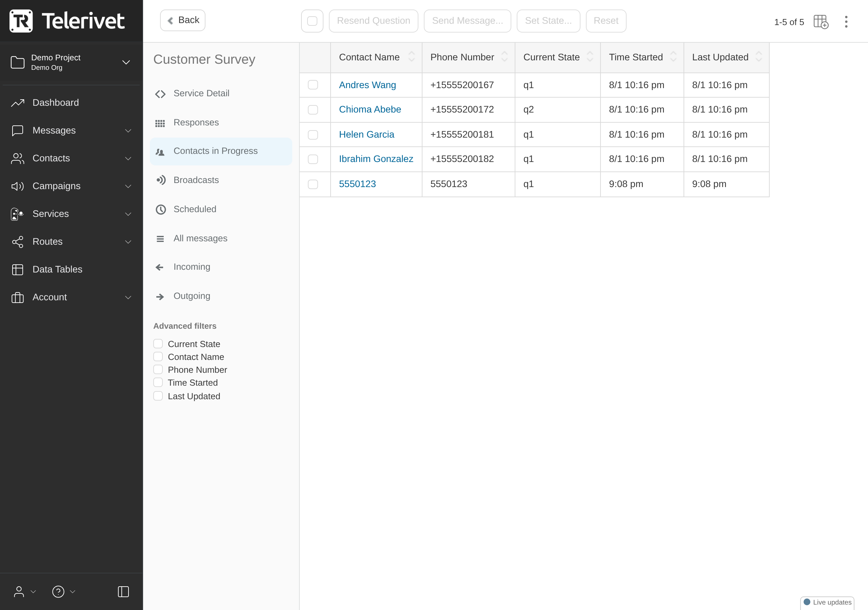Expand the Routes submenu chevron
This screenshot has height=610, width=868.
click(129, 242)
